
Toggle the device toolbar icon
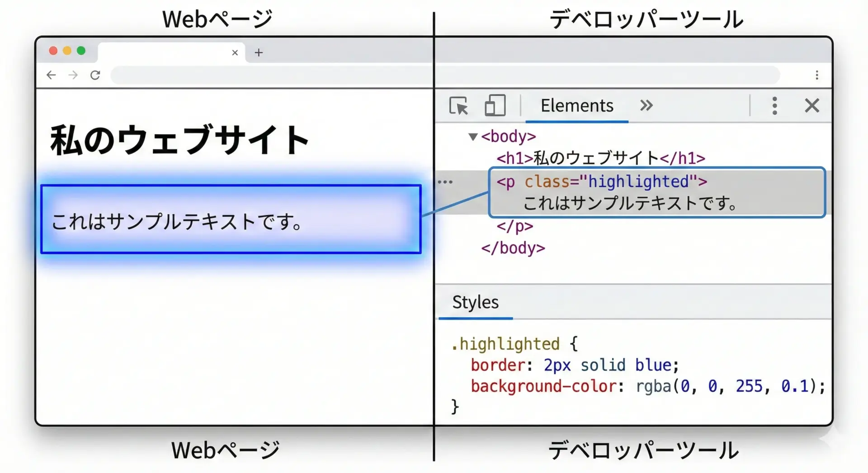tap(495, 106)
